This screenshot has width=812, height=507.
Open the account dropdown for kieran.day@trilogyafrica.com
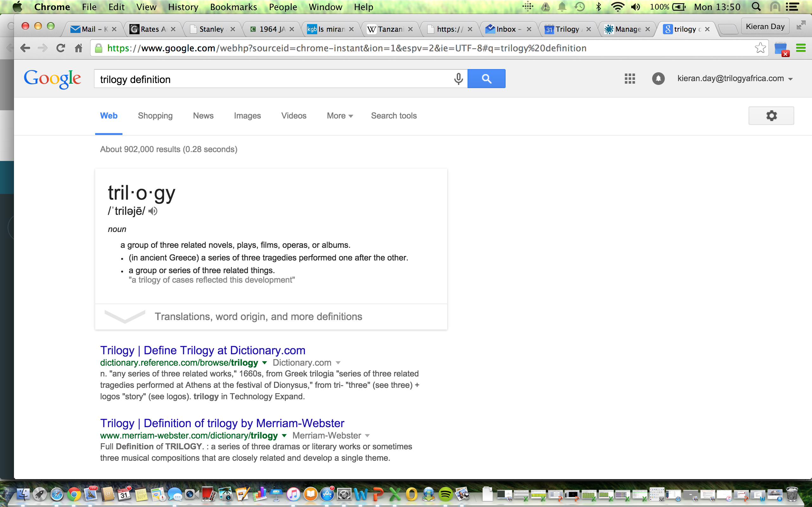tap(791, 79)
